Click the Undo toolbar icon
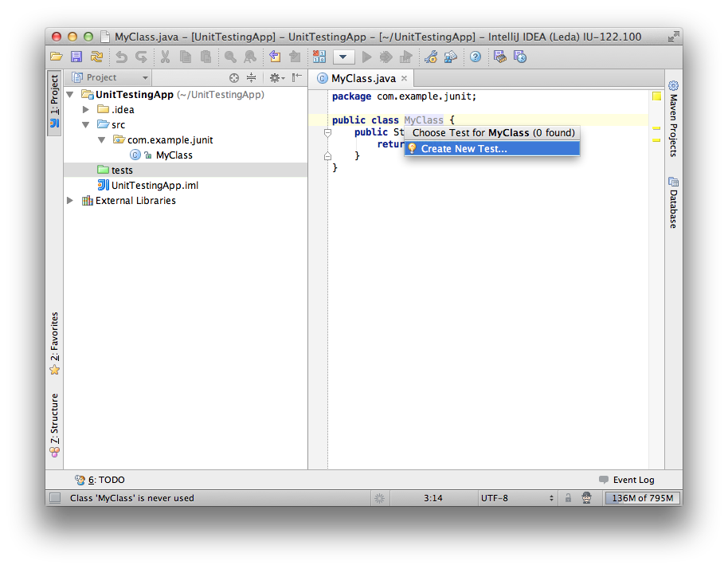Screen dimensions: 728x569 pyautogui.click(x=121, y=57)
